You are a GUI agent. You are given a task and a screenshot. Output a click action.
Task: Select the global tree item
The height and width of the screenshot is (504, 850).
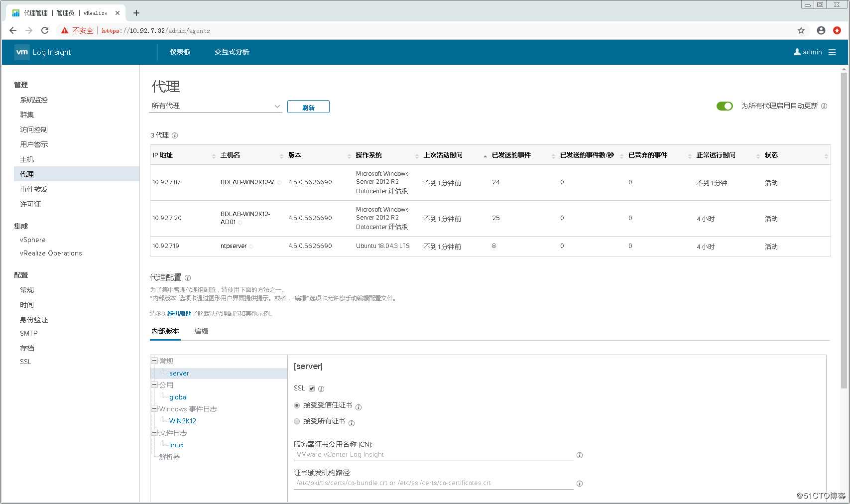(178, 397)
